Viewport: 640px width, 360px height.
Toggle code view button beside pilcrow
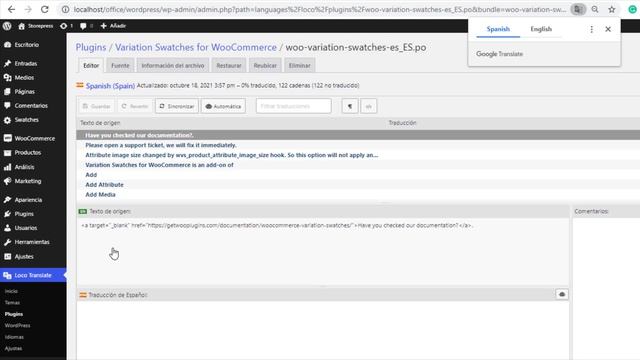click(369, 106)
